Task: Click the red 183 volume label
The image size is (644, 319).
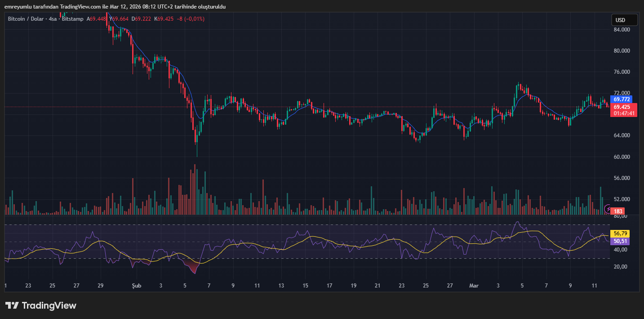Action: tap(618, 211)
